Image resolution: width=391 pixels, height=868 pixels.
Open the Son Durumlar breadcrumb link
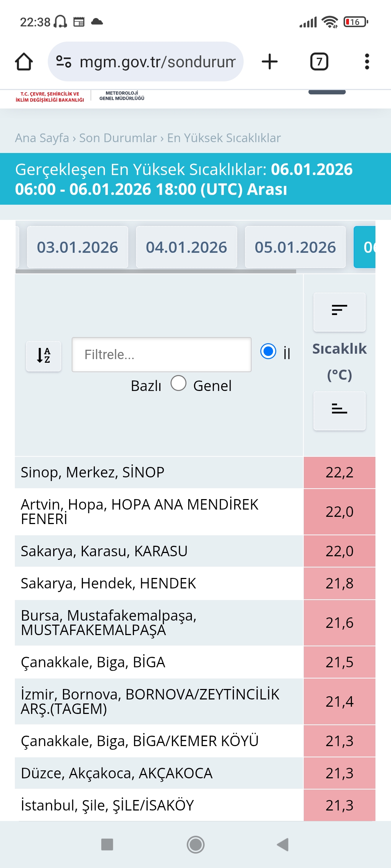[118, 138]
